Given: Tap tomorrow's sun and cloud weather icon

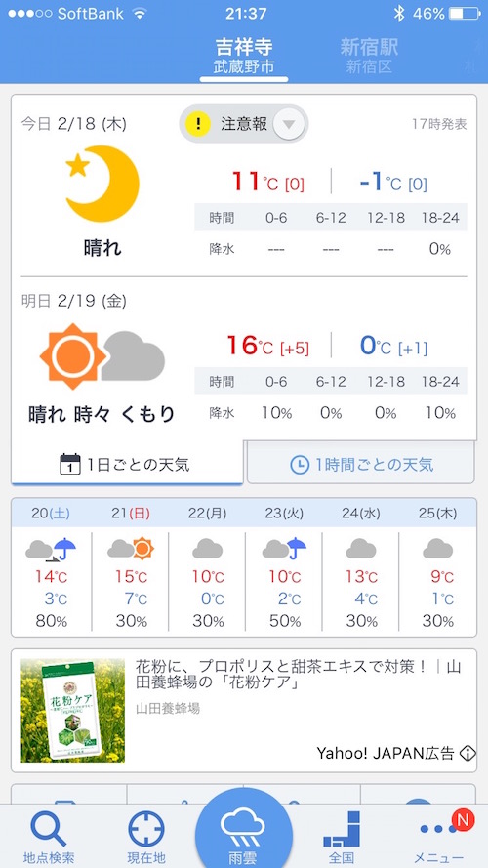Looking at the screenshot, I should click(x=102, y=356).
